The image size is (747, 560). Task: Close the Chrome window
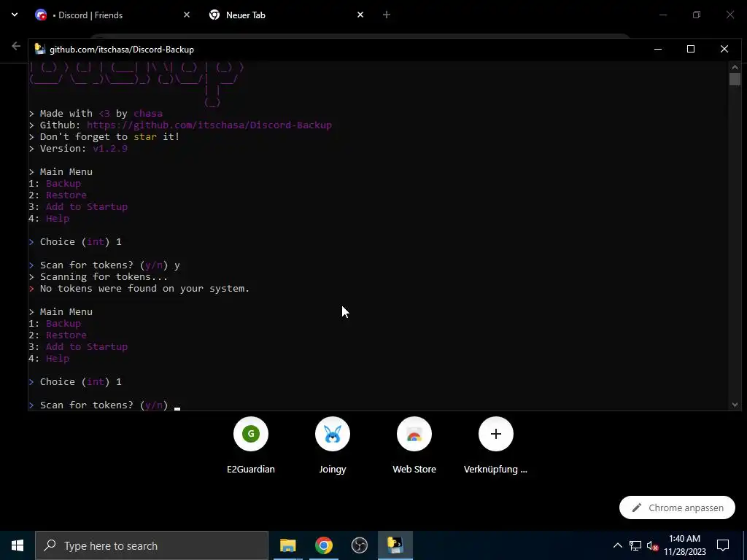coord(729,15)
